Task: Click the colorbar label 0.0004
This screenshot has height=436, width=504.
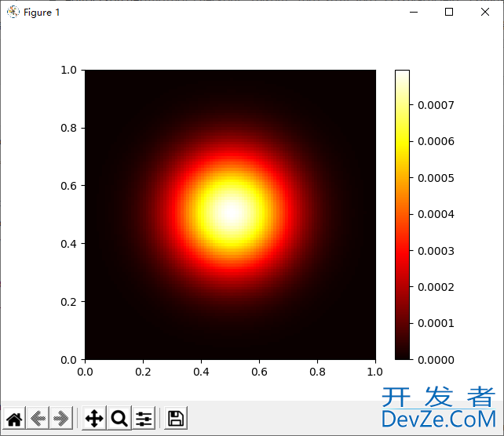Action: tap(436, 214)
